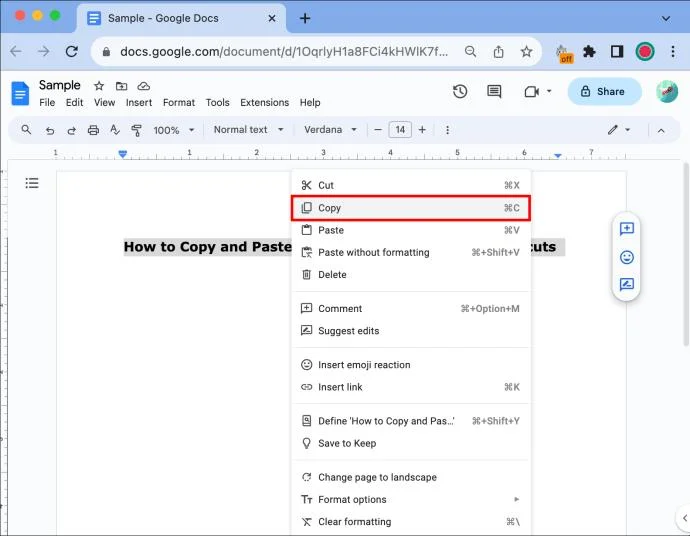Open the Format menu
Viewport: 690px width, 536px height.
click(179, 103)
